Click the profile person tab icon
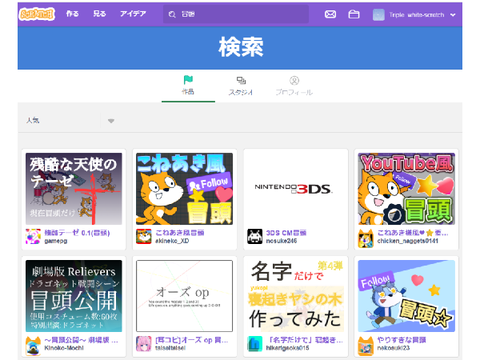The width and height of the screenshot is (480, 360). (294, 80)
